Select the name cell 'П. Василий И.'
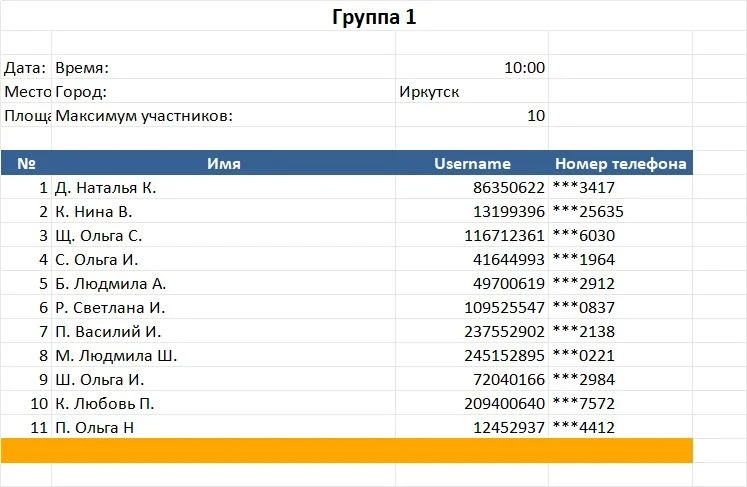This screenshot has height=487, width=747. (x=223, y=331)
